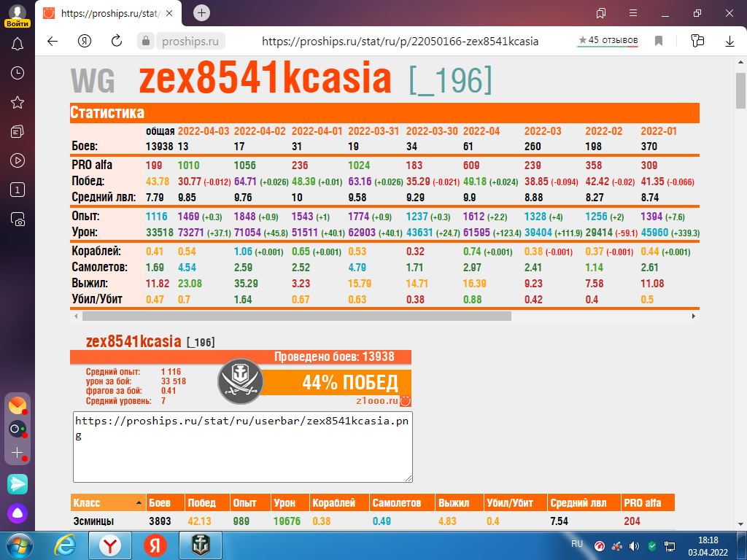
Task: Click the 45 отзывов reviews link
Action: [608, 41]
